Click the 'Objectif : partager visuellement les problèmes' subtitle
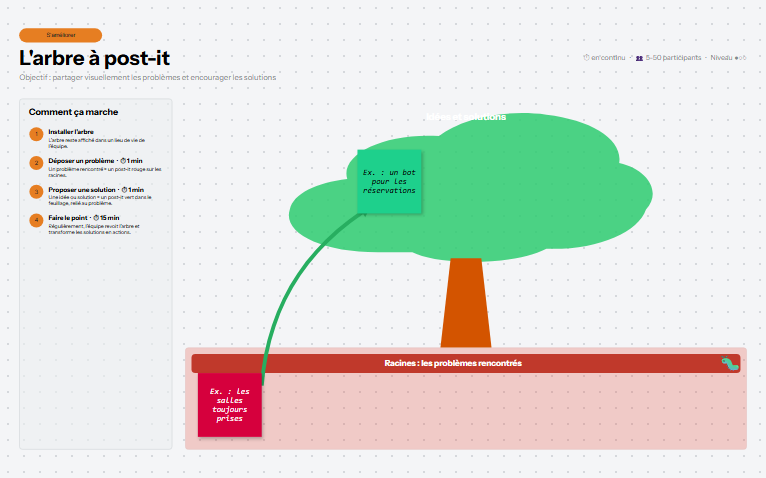Image resolution: width=766 pixels, height=478 pixels. click(148, 77)
